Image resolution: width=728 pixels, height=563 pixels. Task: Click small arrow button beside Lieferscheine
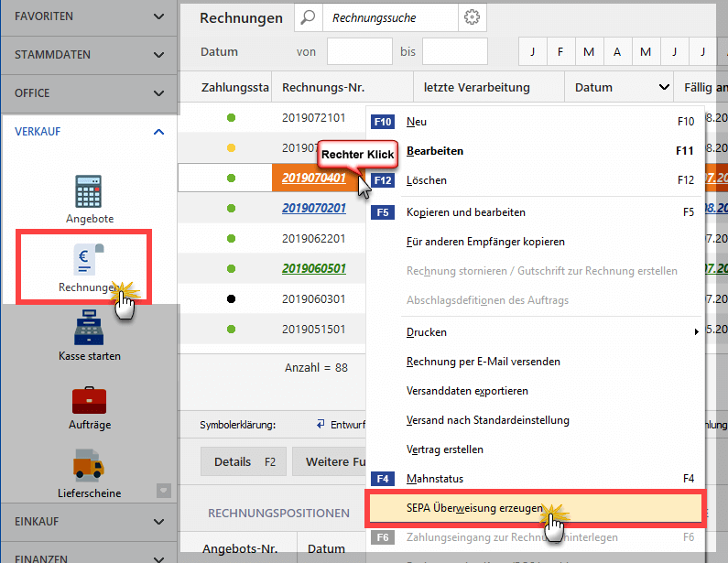[163, 491]
